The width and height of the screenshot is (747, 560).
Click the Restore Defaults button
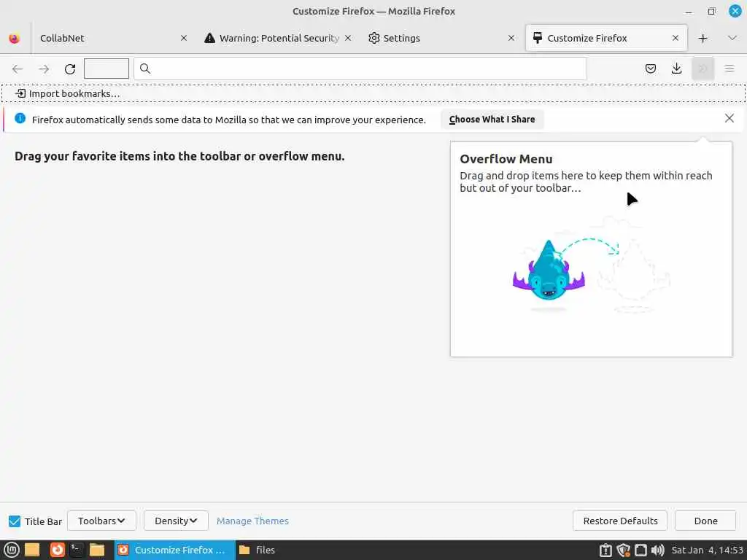(620, 521)
